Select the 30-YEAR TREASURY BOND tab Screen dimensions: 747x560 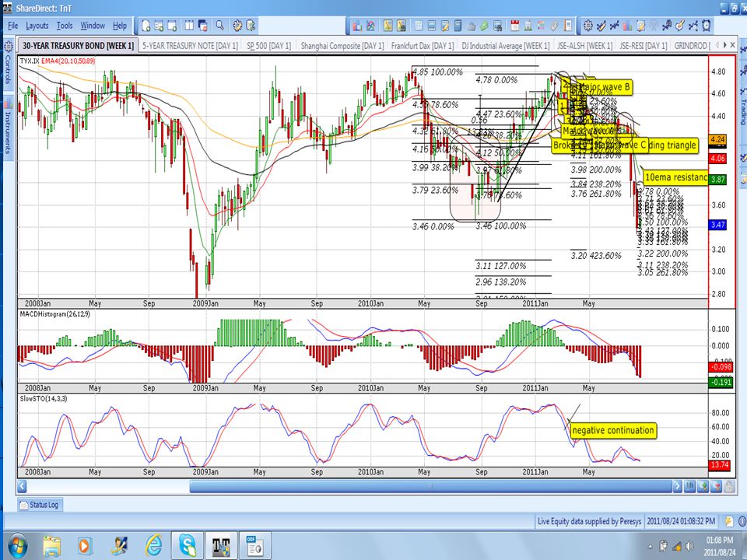pyautogui.click(x=78, y=46)
